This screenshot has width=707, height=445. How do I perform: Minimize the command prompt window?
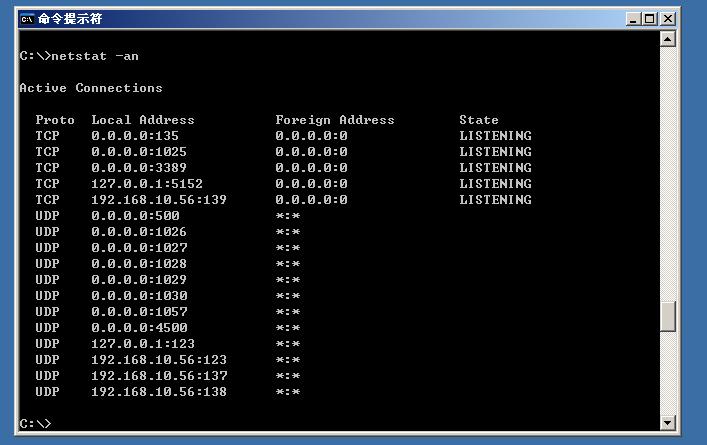coord(633,19)
